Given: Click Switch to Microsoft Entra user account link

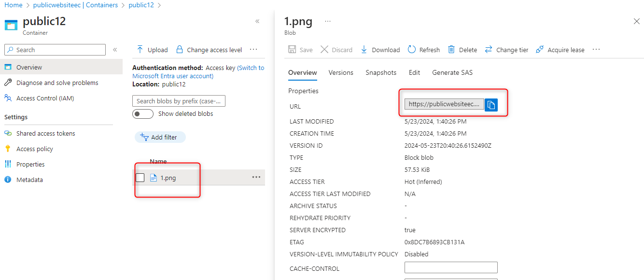Looking at the screenshot, I should pos(251,68).
